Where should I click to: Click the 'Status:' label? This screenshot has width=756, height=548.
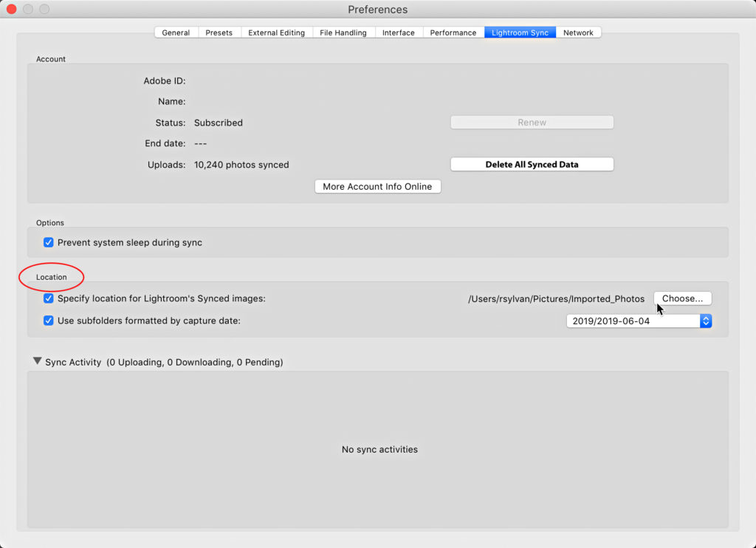(x=171, y=123)
